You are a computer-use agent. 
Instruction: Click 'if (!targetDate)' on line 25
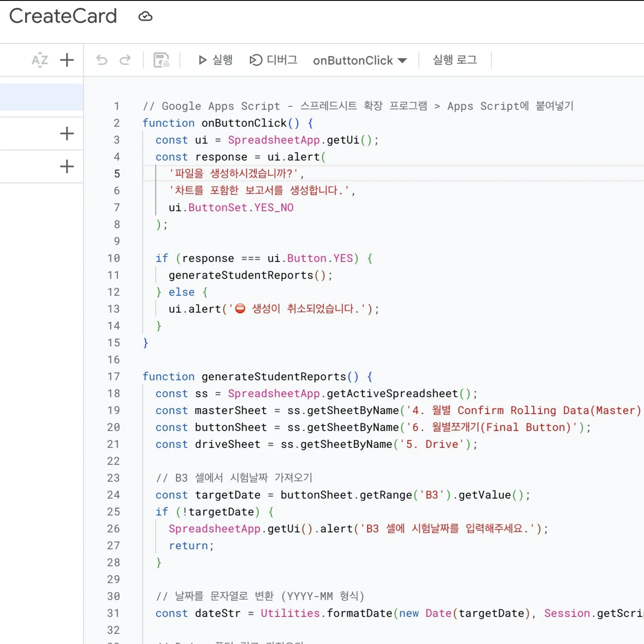[x=208, y=512]
